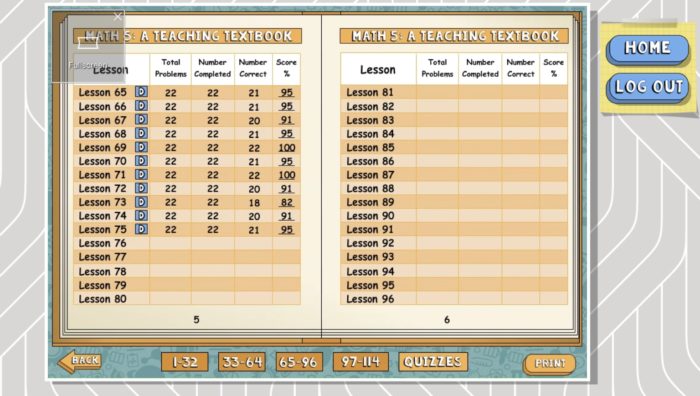Select the Lesson 85 row label
This screenshot has height=396, width=700.
370,147
